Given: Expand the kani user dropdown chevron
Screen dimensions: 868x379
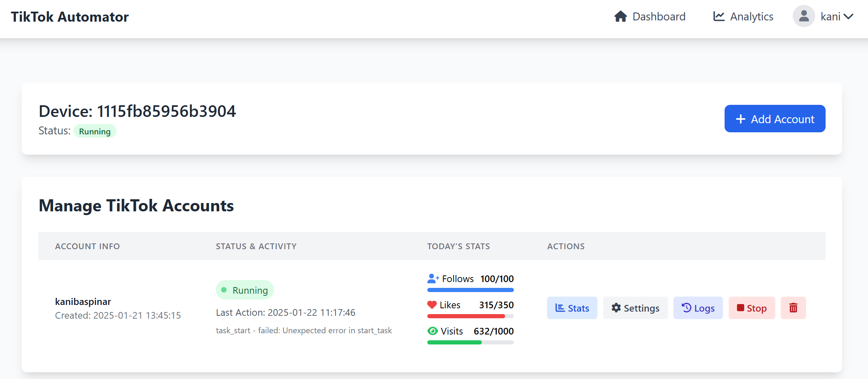Looking at the screenshot, I should point(848,17).
